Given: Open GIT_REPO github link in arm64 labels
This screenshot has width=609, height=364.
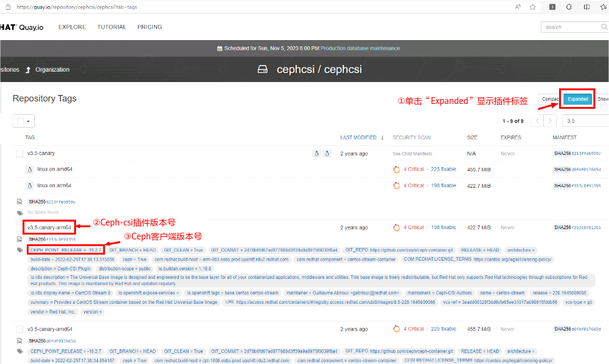Looking at the screenshot, I should coord(411,250).
